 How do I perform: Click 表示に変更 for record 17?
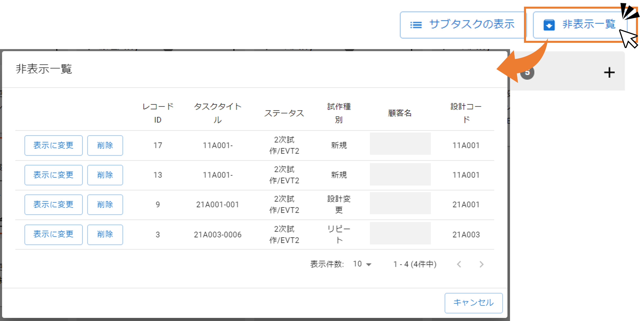click(x=53, y=145)
